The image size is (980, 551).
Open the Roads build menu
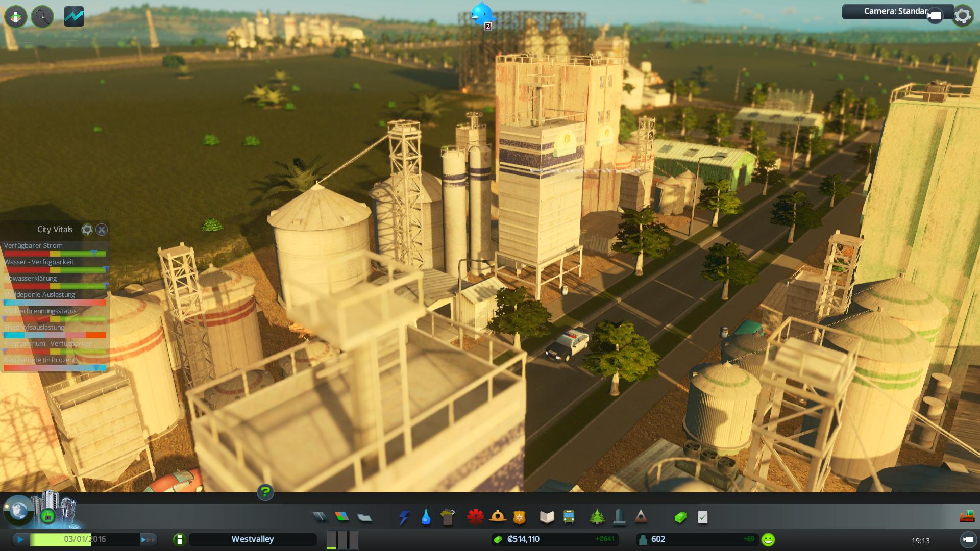320,517
